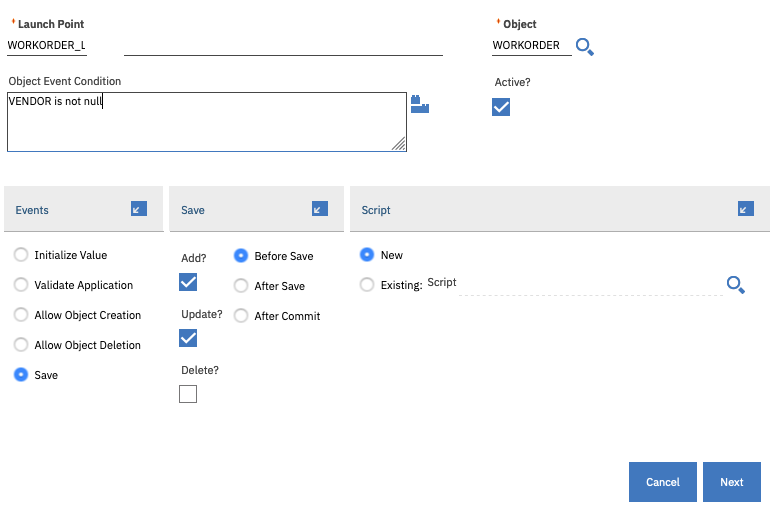Open the Existing Script lookup magnifier
The width and height of the screenshot is (782, 516).
pyautogui.click(x=735, y=285)
